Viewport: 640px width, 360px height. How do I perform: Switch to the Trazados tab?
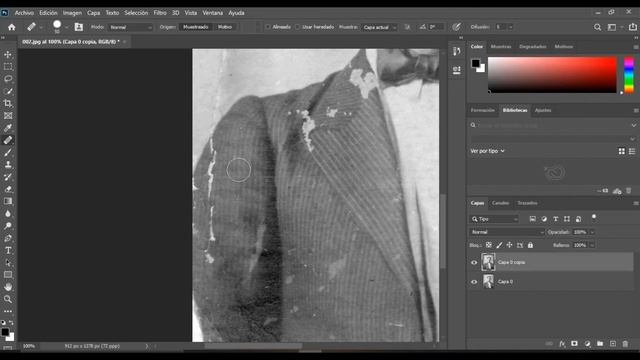click(x=527, y=203)
